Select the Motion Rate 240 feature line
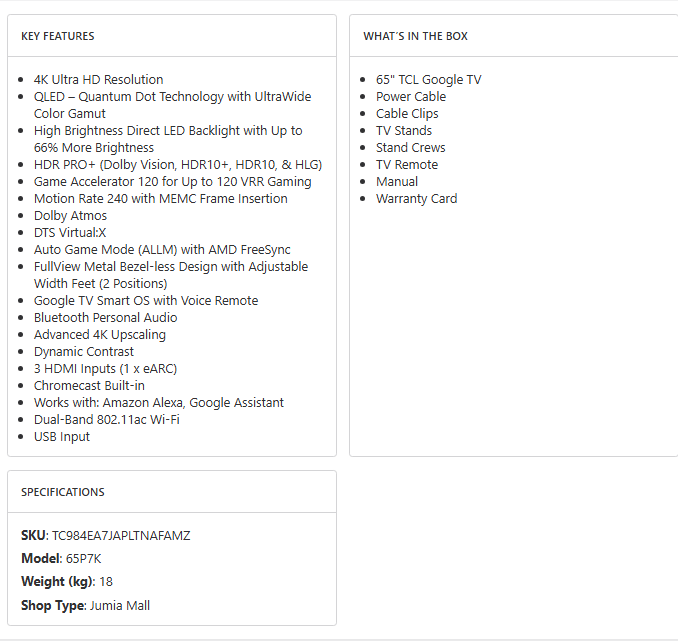The image size is (678, 641). click(160, 198)
